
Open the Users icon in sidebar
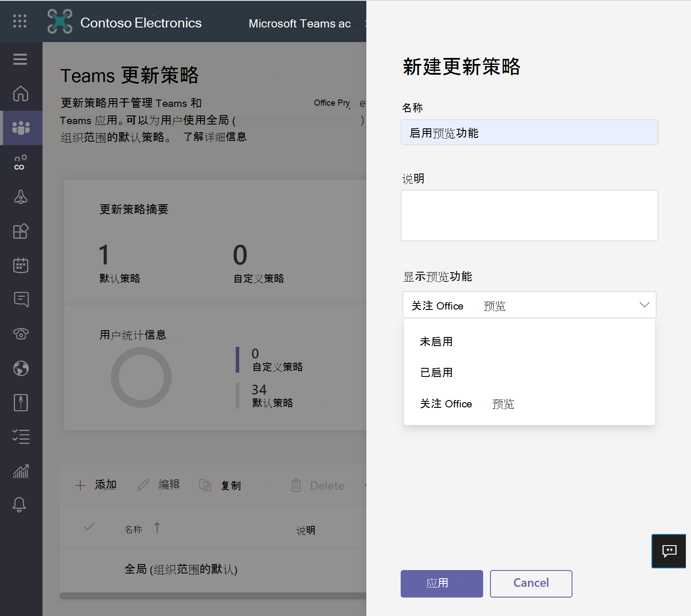[x=21, y=162]
